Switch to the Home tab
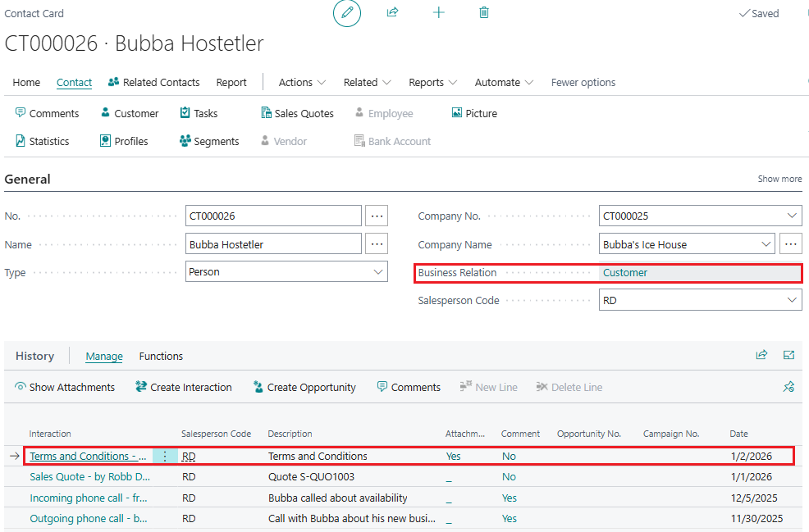 [26, 82]
